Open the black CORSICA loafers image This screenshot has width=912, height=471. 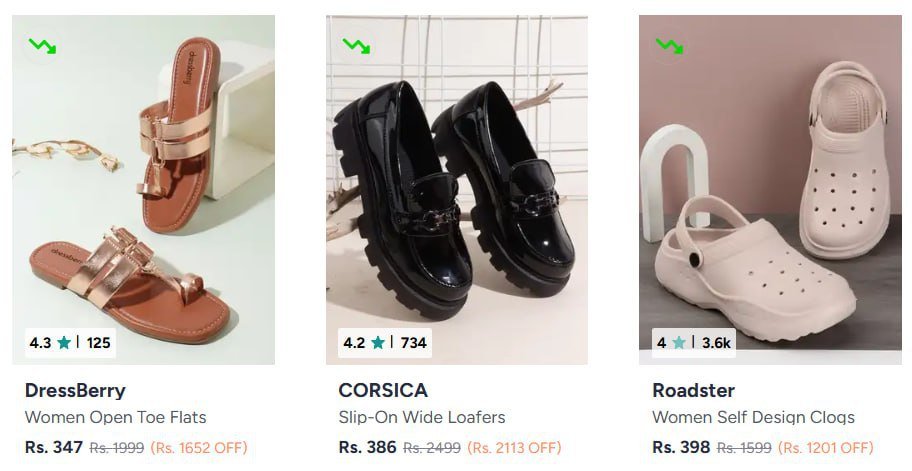coord(457,190)
